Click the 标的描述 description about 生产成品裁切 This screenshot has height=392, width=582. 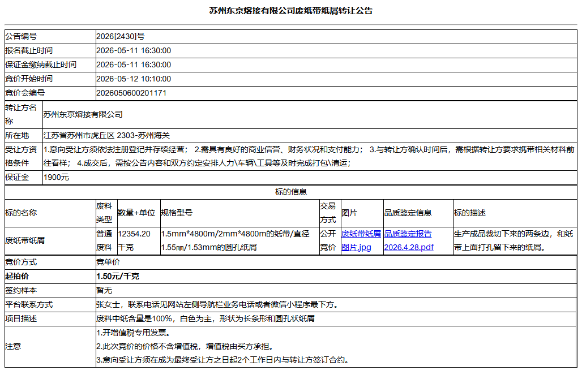[513, 240]
